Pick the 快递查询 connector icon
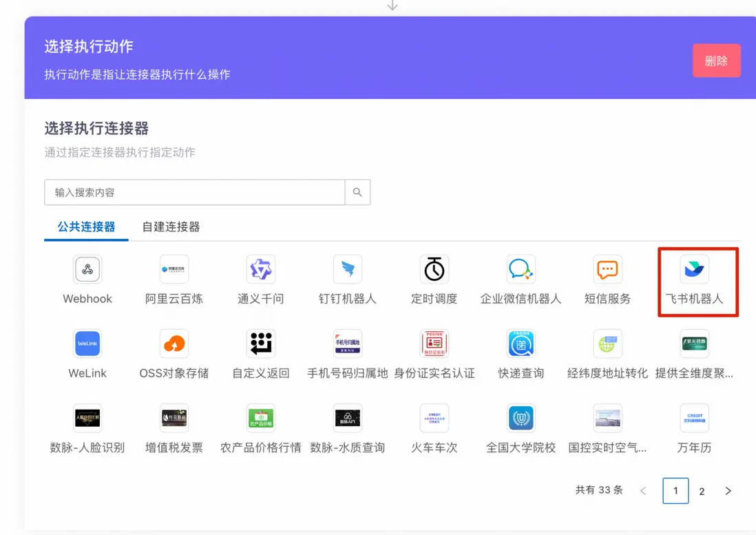 coord(521,343)
